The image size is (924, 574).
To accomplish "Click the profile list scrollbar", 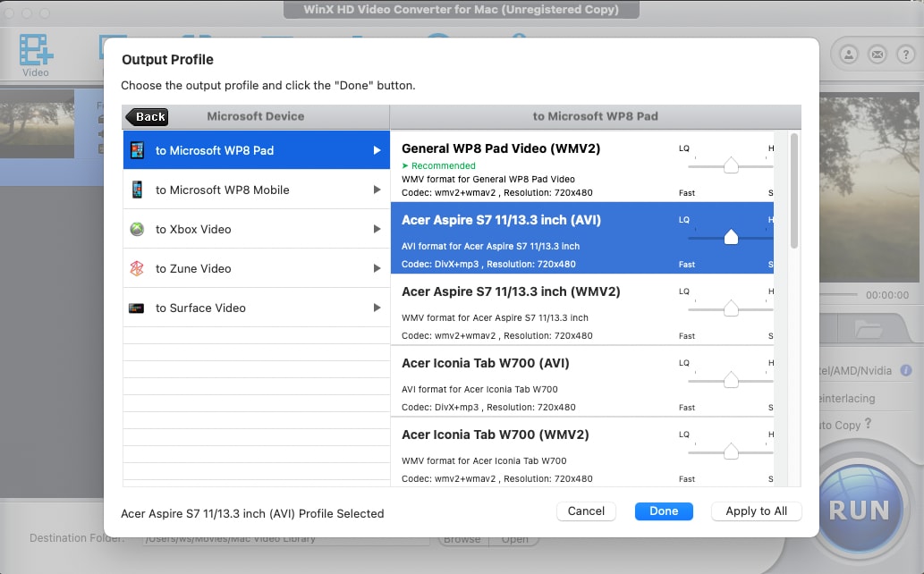I will [793, 191].
